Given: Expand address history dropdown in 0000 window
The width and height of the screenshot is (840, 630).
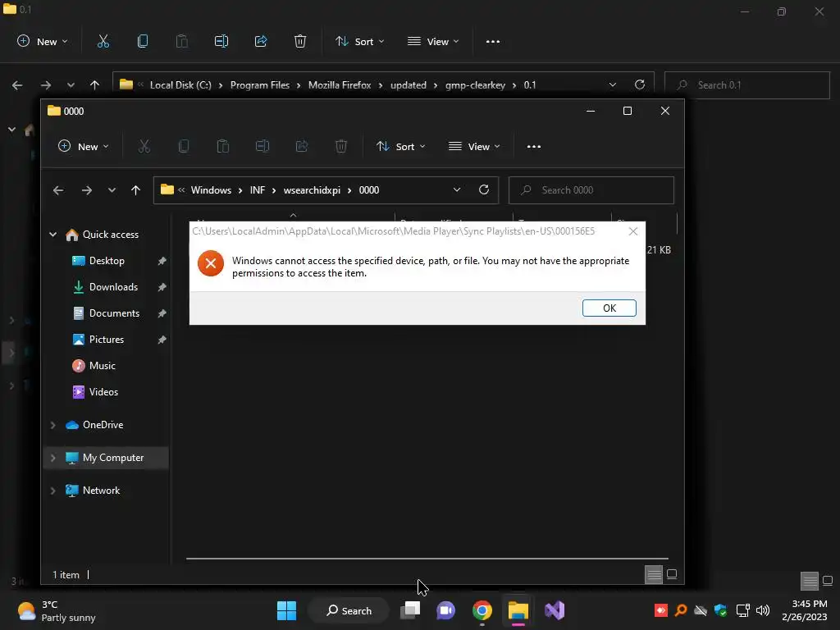Looking at the screenshot, I should (x=456, y=190).
